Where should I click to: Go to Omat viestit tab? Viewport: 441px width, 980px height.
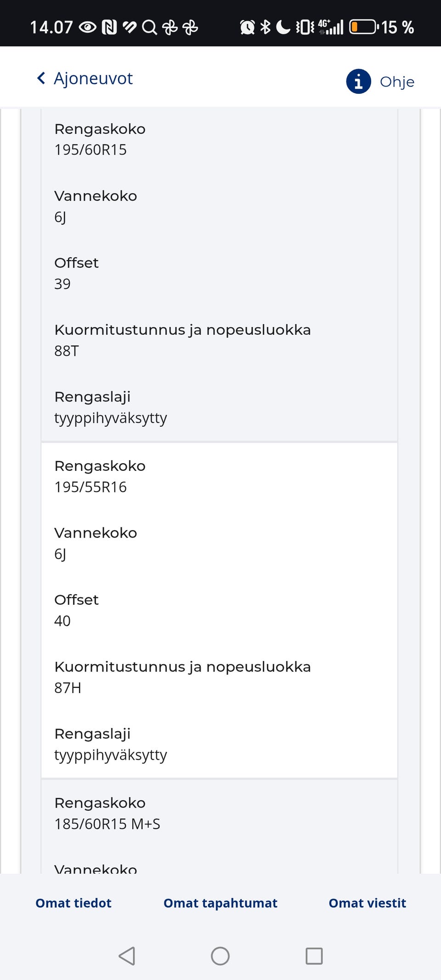coord(367,903)
